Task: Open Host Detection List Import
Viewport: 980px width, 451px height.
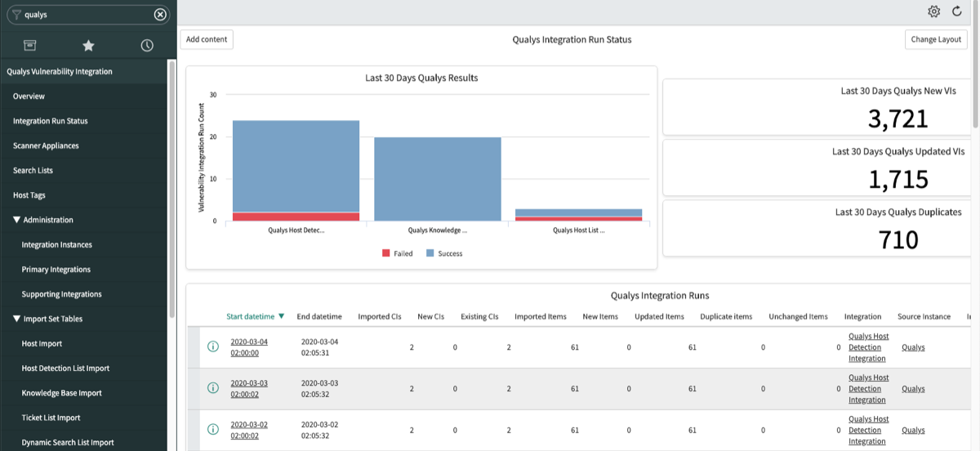Action: [65, 368]
